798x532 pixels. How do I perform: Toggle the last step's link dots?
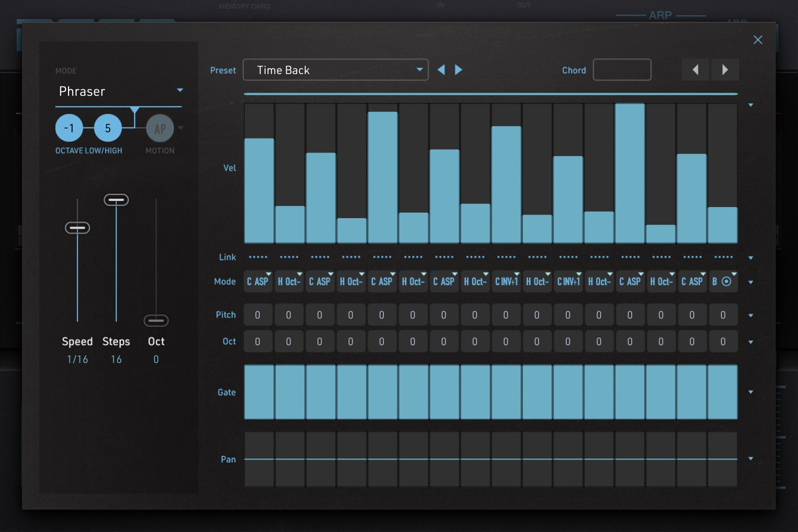click(x=723, y=257)
